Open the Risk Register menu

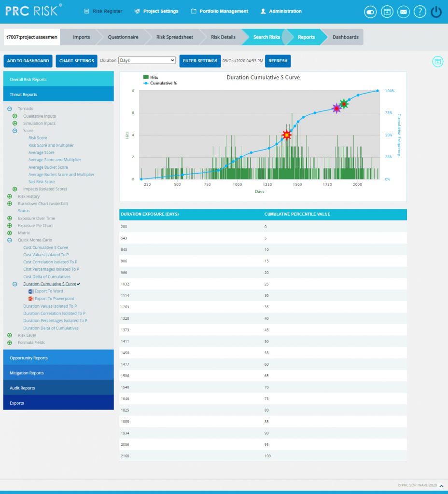coord(103,12)
